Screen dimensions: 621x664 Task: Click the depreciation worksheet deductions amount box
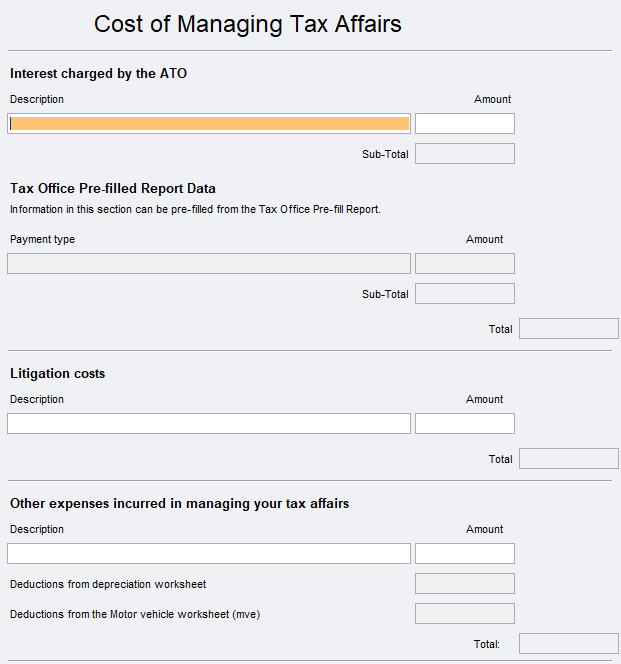point(464,584)
